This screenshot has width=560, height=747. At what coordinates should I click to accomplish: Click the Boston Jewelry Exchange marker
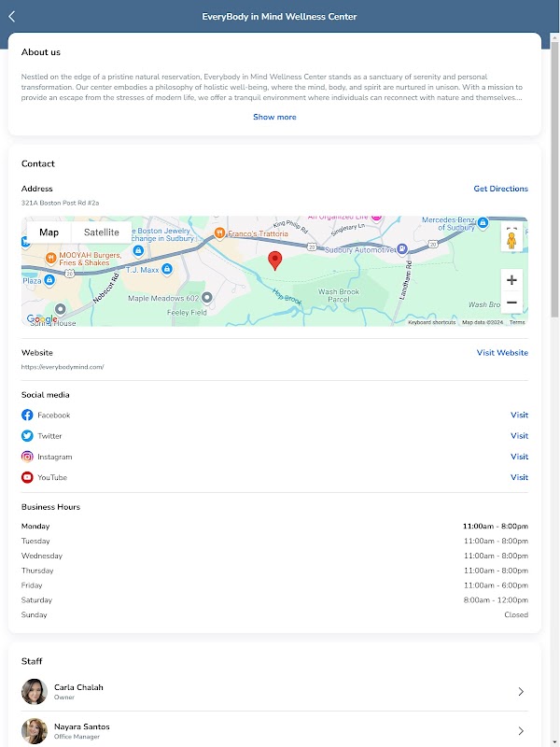(138, 249)
